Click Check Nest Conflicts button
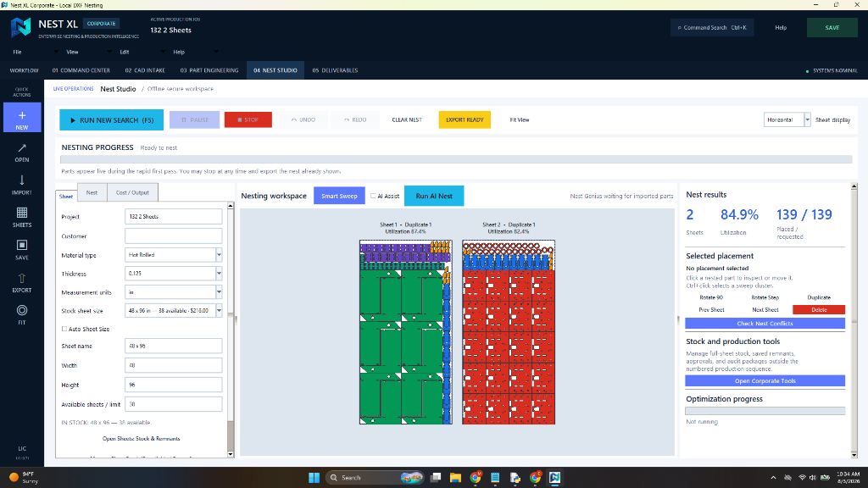The height and width of the screenshot is (488, 868). [765, 323]
